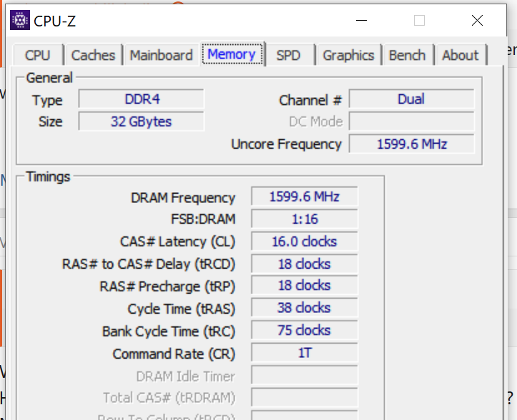Click the CPU-Z application icon in title bar

[x=20, y=20]
